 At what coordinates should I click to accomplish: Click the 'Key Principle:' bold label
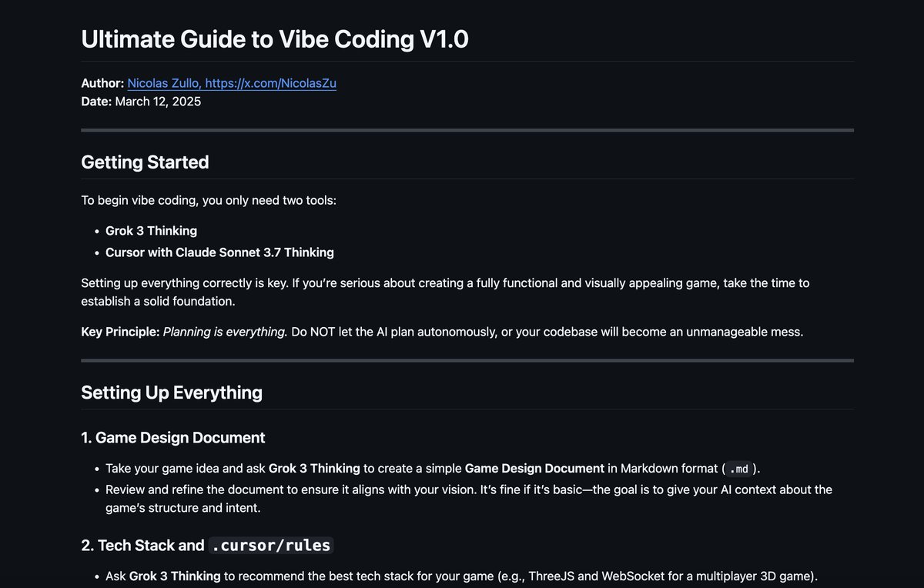point(120,332)
